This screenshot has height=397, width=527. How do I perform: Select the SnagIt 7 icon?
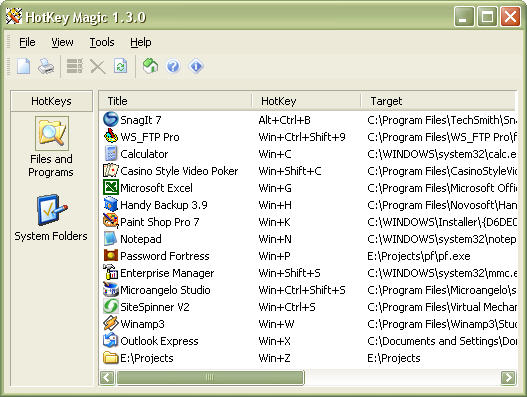tap(111, 120)
